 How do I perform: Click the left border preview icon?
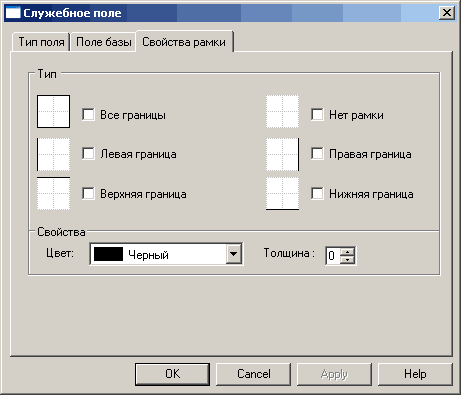53,154
